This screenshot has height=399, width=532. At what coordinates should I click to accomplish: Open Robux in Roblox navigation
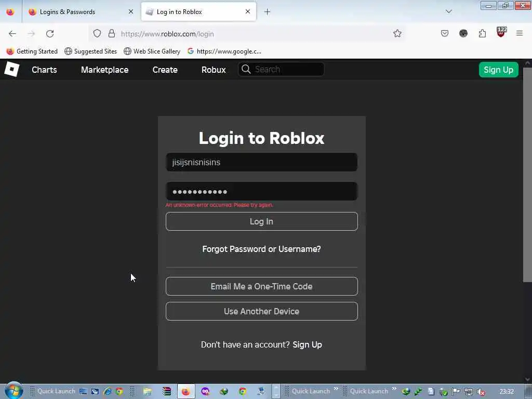(x=214, y=70)
